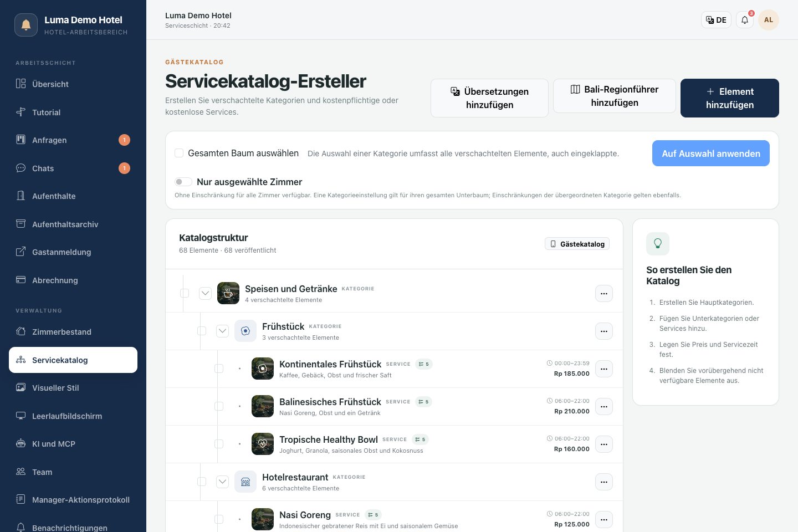This screenshot has width=798, height=532.
Task: Open Anfragen in sidebar
Action: click(x=73, y=140)
